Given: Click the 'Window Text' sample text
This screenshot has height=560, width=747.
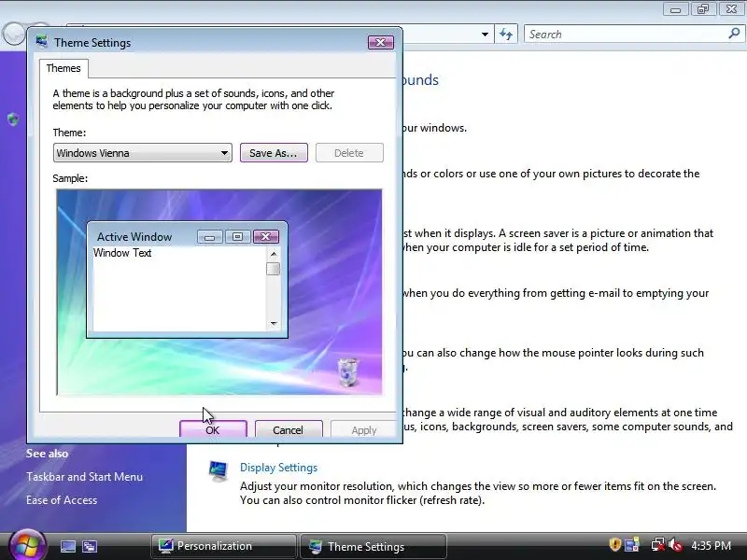Looking at the screenshot, I should point(122,253).
